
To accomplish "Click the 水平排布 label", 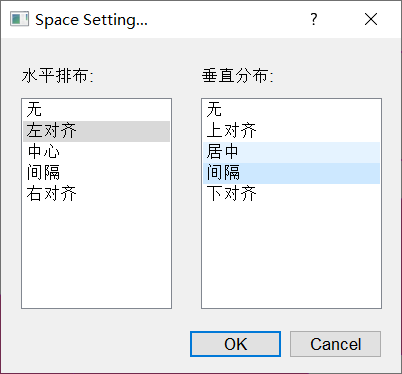I will click(x=58, y=76).
